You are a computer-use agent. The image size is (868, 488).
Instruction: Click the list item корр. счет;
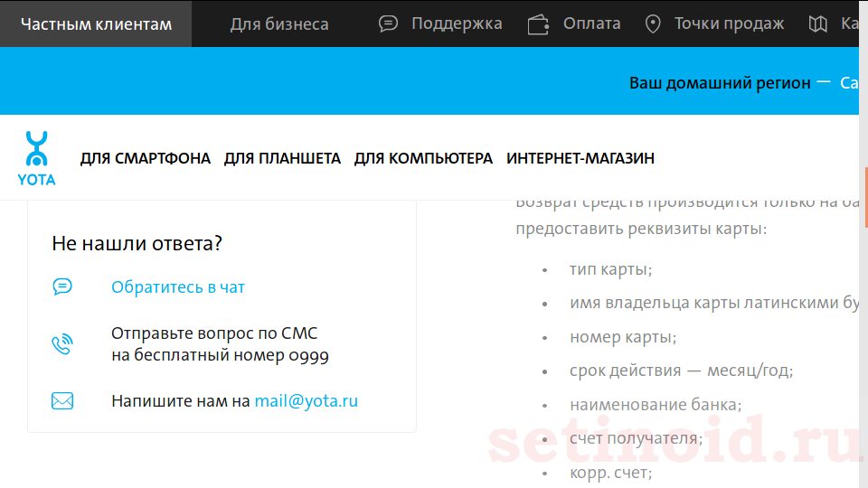(x=610, y=473)
